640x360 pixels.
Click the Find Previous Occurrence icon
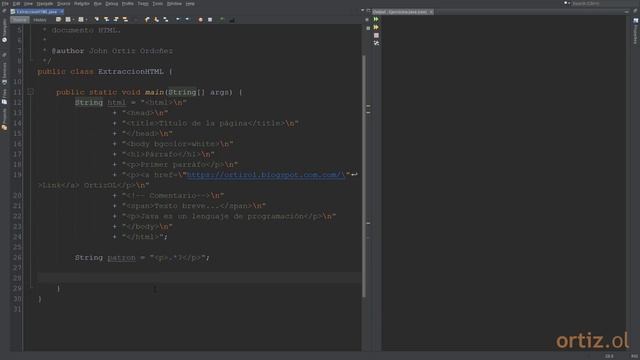click(107, 20)
